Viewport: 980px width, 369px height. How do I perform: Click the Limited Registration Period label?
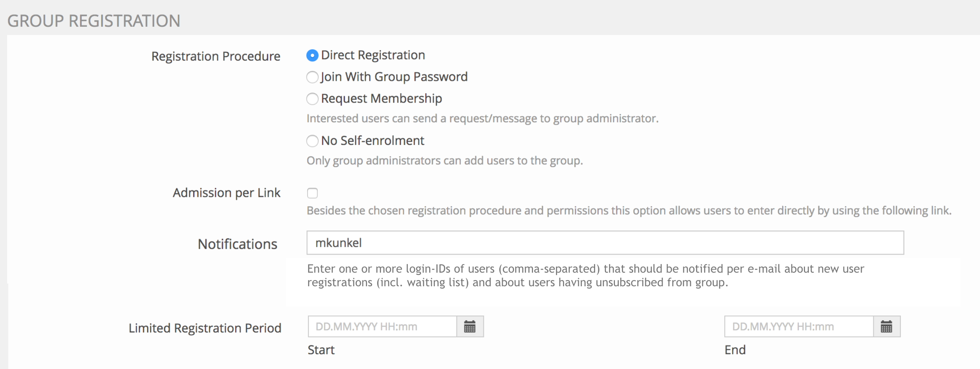pyautogui.click(x=205, y=328)
